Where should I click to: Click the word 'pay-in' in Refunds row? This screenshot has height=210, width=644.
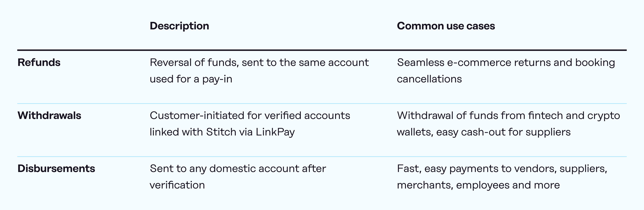217,79
